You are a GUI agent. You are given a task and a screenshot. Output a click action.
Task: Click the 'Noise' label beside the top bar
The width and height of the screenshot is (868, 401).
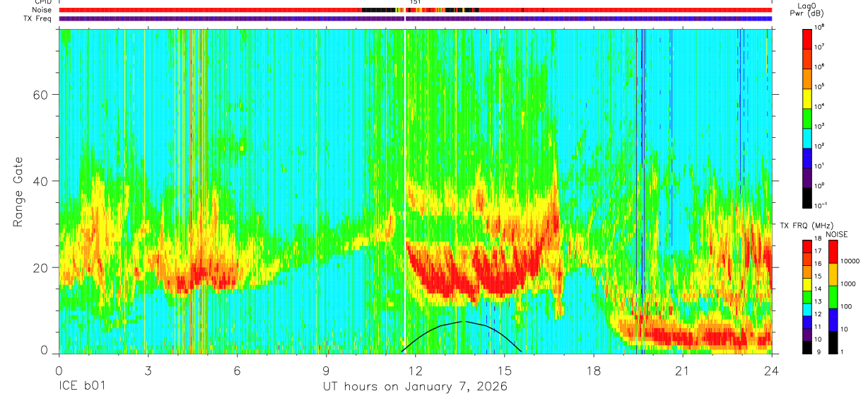(42, 10)
